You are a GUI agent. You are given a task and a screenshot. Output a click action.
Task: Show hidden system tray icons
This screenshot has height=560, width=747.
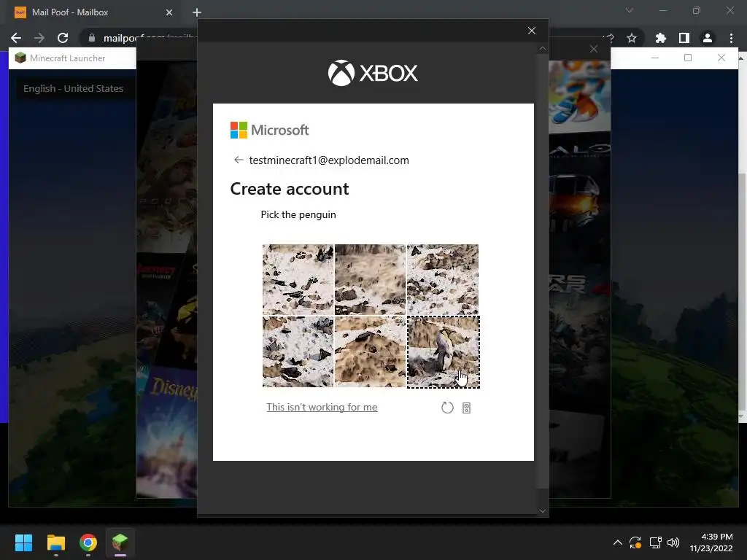click(618, 542)
